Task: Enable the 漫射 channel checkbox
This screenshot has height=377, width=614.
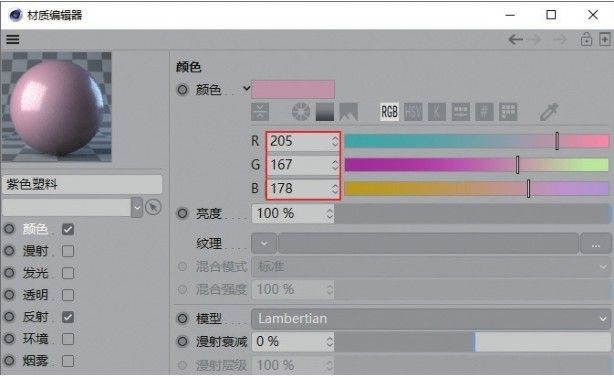Action: 68,251
